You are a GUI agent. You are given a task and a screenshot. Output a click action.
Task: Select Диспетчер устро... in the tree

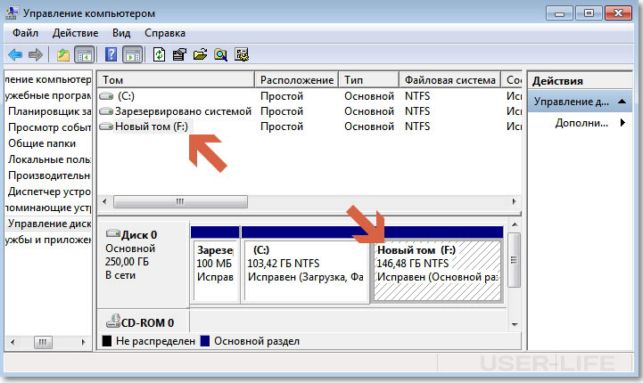click(x=50, y=192)
